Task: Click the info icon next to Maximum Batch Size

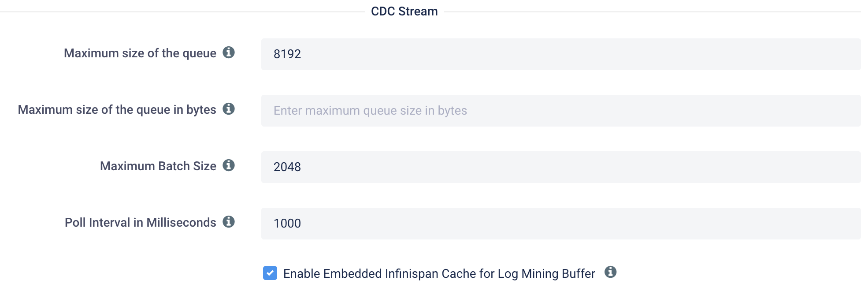Action: pos(229,165)
